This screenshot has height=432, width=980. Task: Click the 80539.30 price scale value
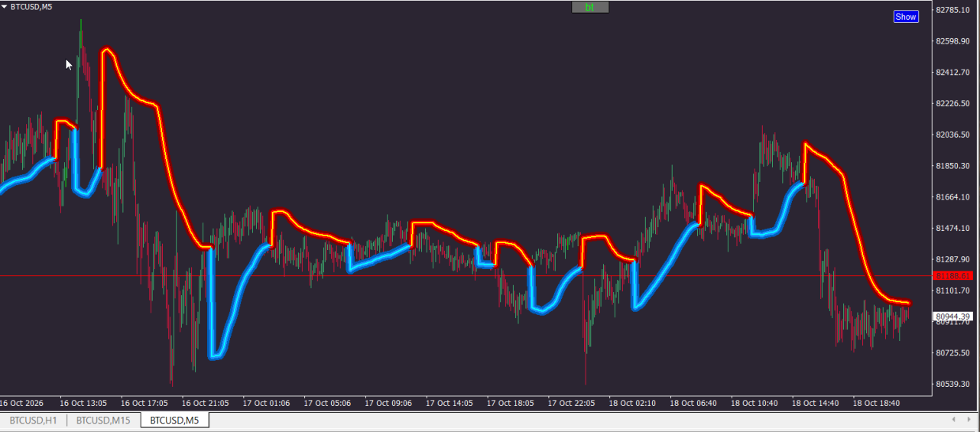click(953, 385)
